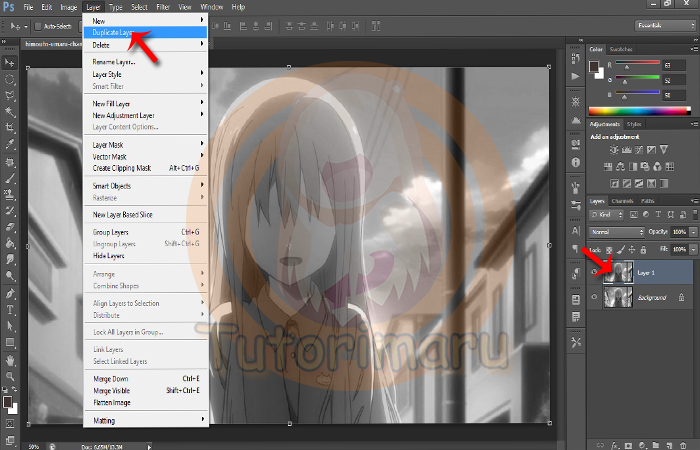The height and width of the screenshot is (450, 700).
Task: Select the Dodge tool
Action: 9,275
